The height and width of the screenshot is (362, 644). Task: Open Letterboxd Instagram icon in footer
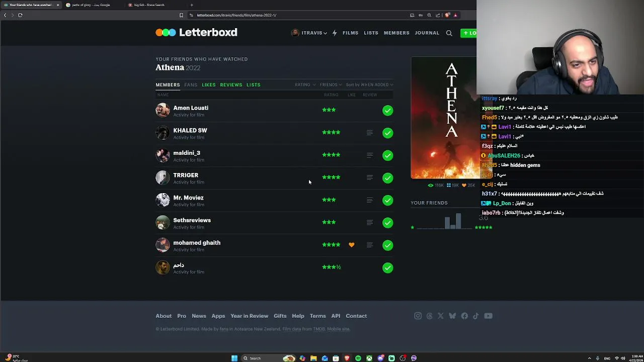click(x=418, y=316)
